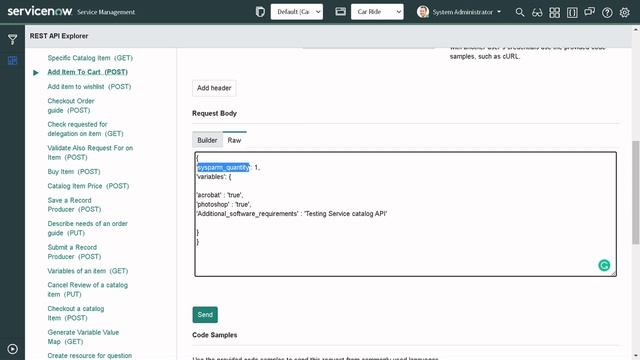640x360 pixels.
Task: Open Cancel Review of a catalog item link
Action: (88, 289)
